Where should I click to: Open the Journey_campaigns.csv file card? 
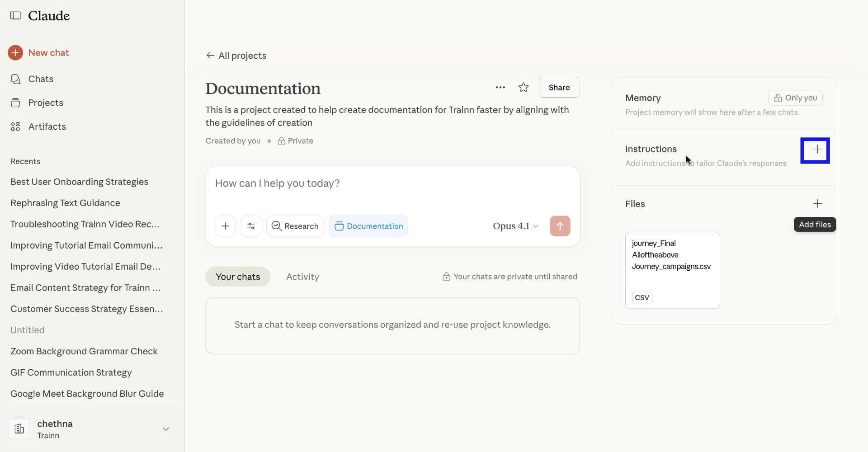coord(672,270)
